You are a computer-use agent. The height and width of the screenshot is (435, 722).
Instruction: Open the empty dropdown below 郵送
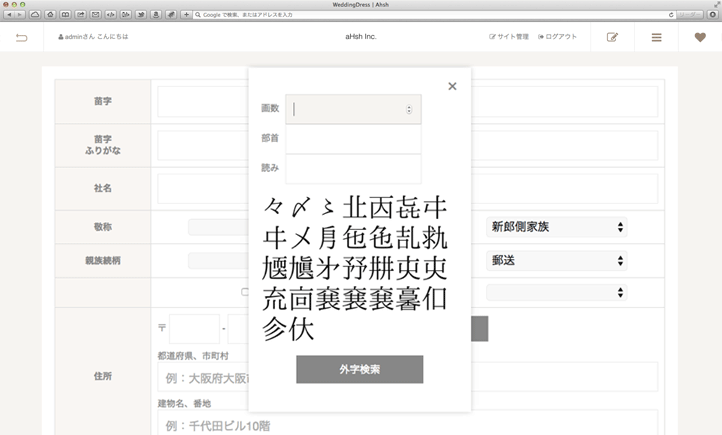pos(557,292)
